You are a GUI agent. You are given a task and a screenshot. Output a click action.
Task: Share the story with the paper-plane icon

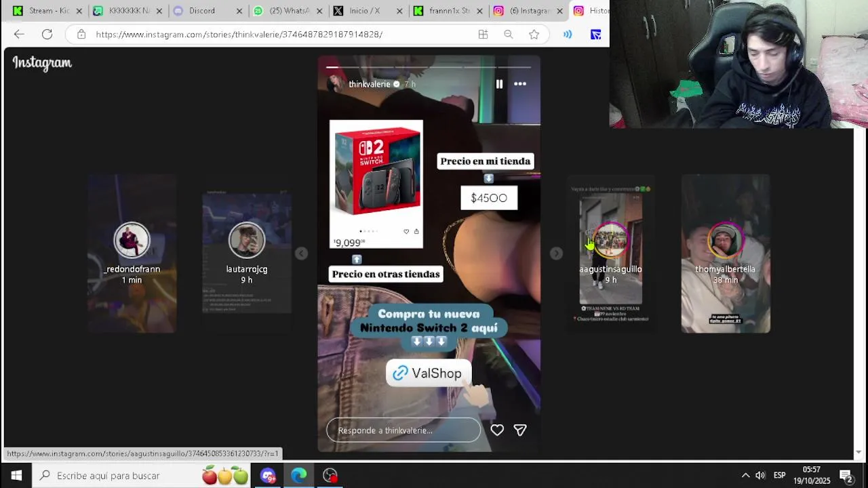click(520, 430)
